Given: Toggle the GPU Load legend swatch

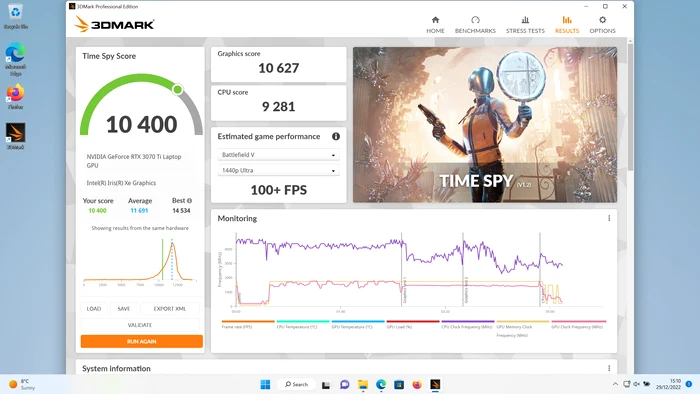Looking at the screenshot, I should (x=413, y=321).
